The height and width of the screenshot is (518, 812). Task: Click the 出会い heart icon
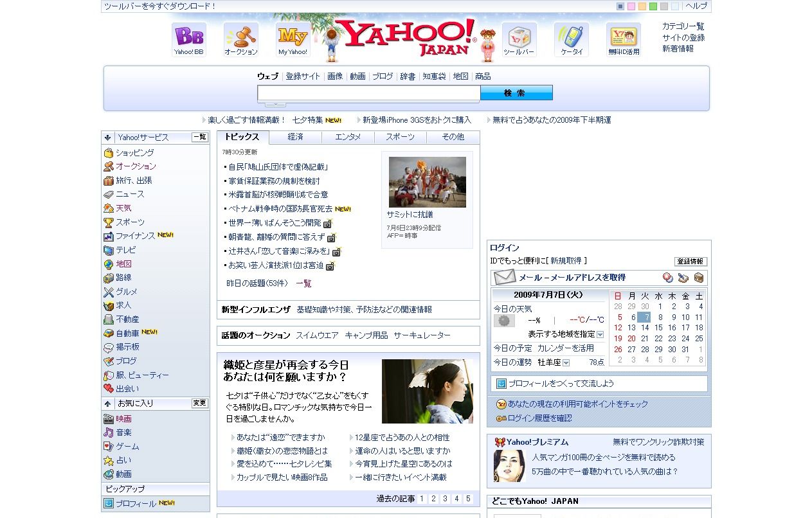109,389
